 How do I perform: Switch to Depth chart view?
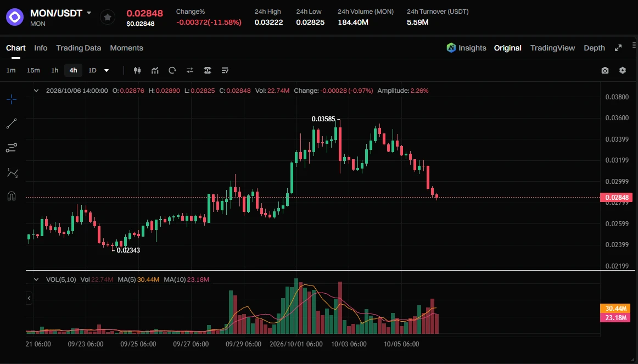click(594, 48)
